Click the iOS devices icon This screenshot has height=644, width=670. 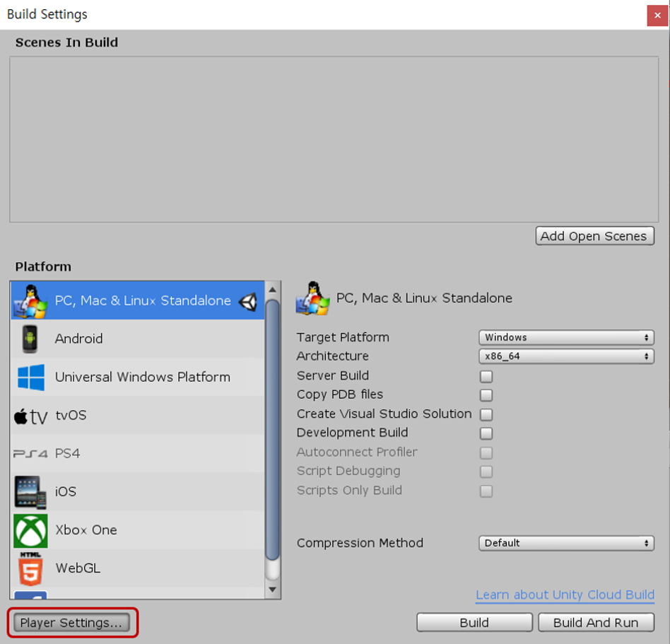click(x=30, y=492)
